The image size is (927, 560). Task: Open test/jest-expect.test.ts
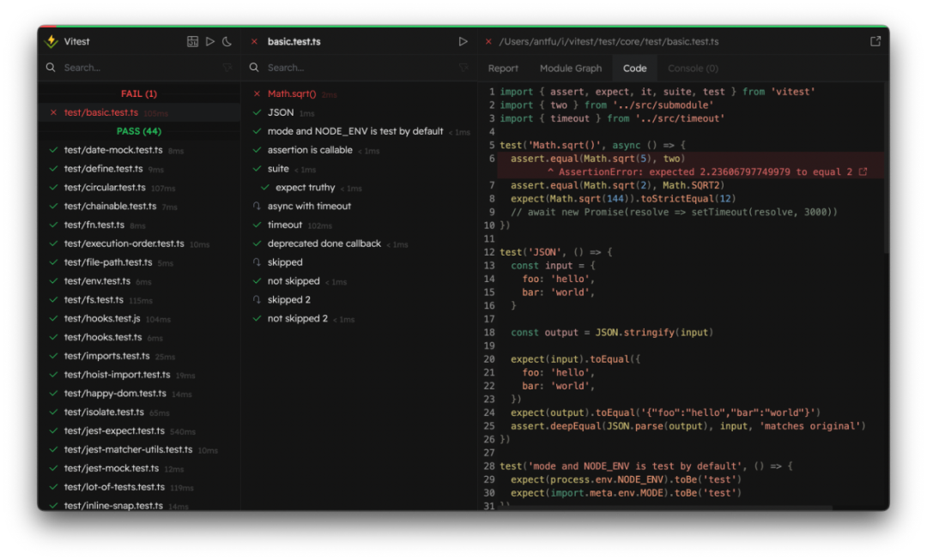[139, 431]
